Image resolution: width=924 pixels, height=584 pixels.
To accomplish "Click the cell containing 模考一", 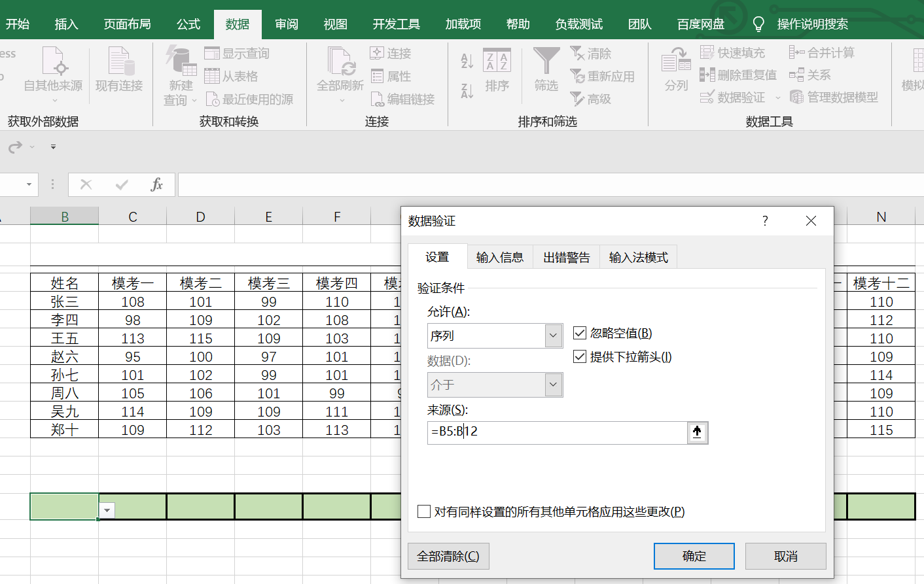I will 133,283.
